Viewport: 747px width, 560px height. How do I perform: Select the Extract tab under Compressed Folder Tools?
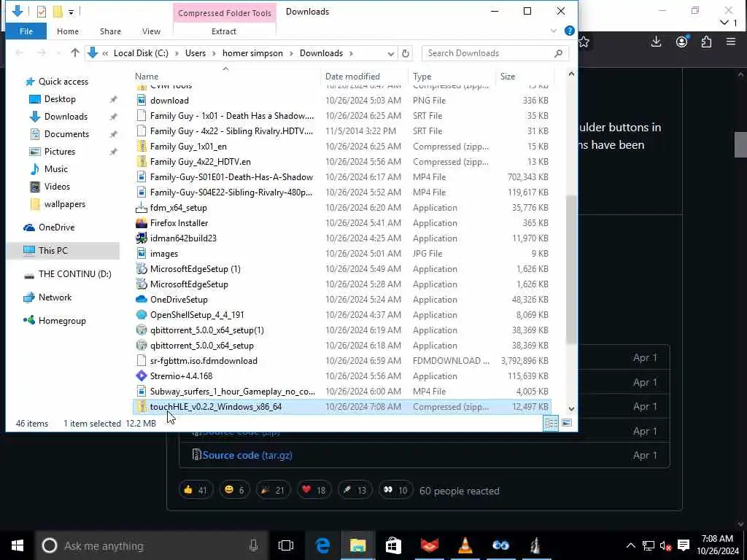pos(224,31)
